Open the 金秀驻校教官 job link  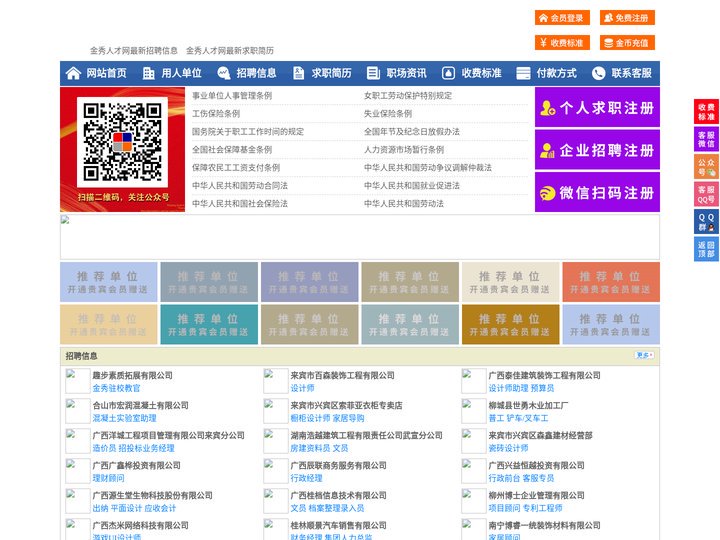pyautogui.click(x=116, y=388)
